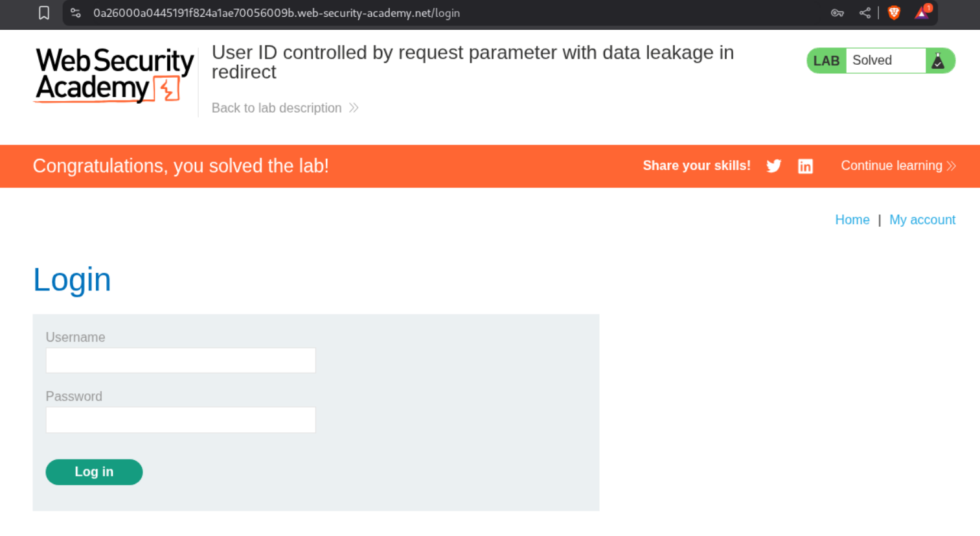Click the Brave Rewards triangle icon

[x=922, y=13]
